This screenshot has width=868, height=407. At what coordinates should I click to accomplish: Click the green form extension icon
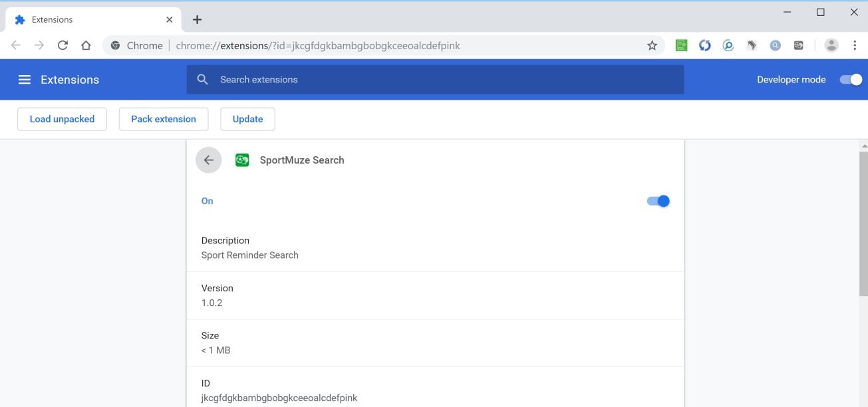pyautogui.click(x=681, y=45)
